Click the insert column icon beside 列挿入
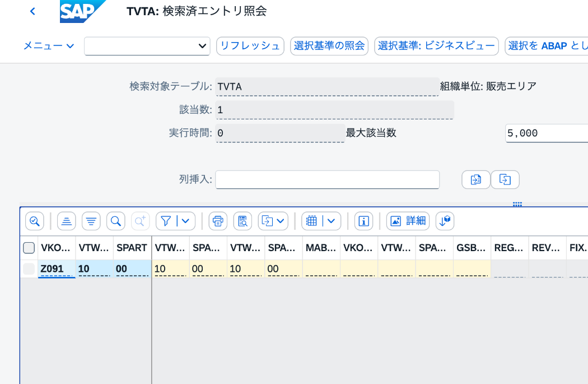 (x=476, y=179)
